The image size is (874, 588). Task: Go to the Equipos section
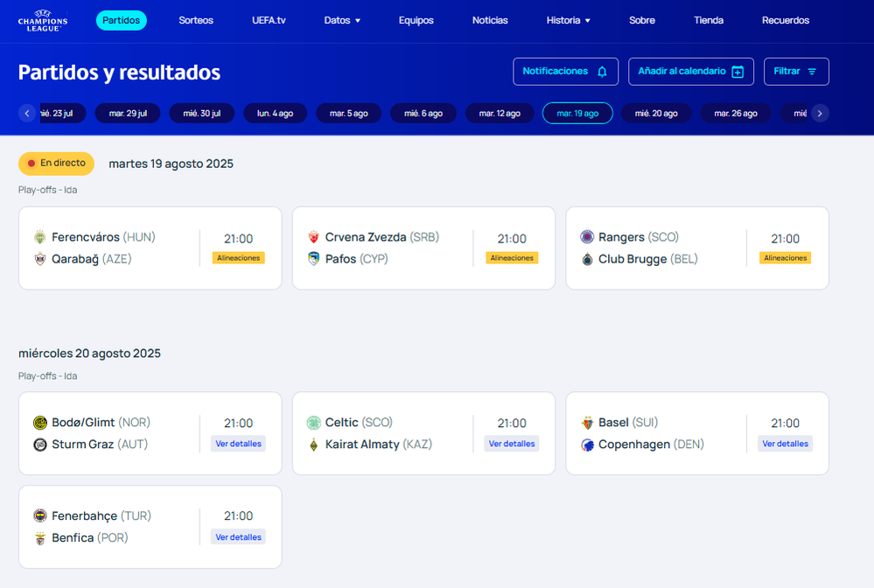[x=416, y=20]
